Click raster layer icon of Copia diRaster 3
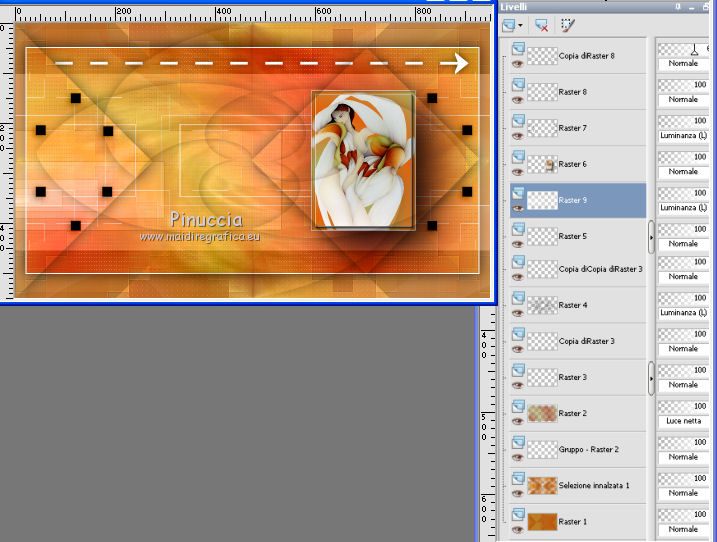Screen dimensions: 717x542 [518, 333]
